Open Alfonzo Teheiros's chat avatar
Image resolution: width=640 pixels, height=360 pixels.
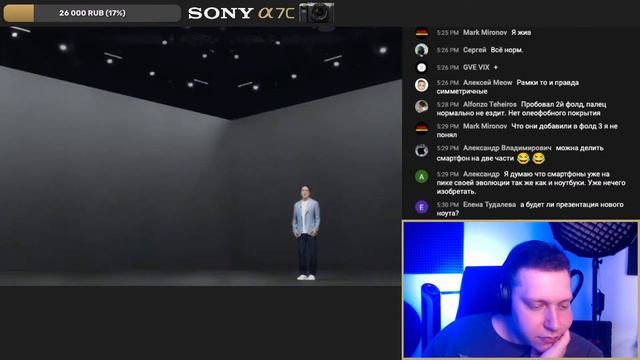click(422, 107)
